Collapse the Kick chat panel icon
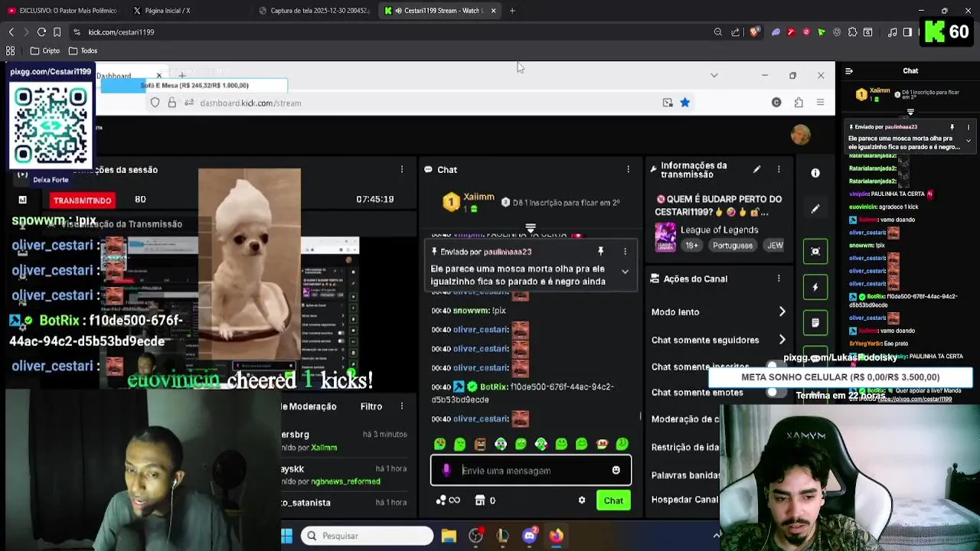 coord(848,70)
